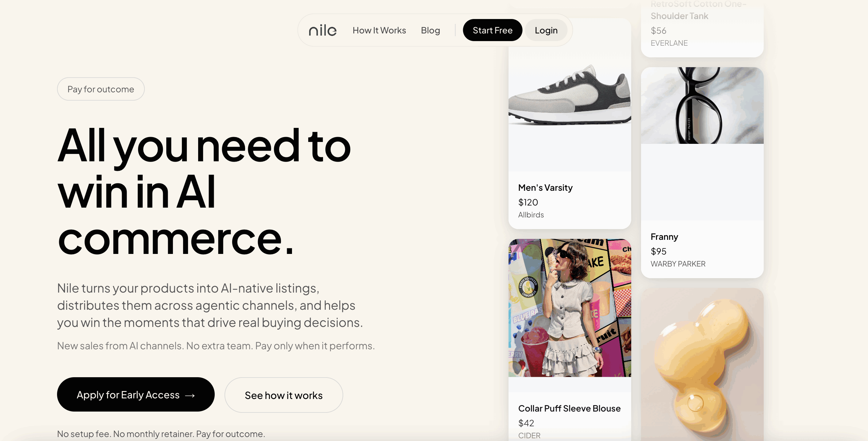The image size is (868, 441).
Task: Open the yellow serum product image
Action: point(702,365)
